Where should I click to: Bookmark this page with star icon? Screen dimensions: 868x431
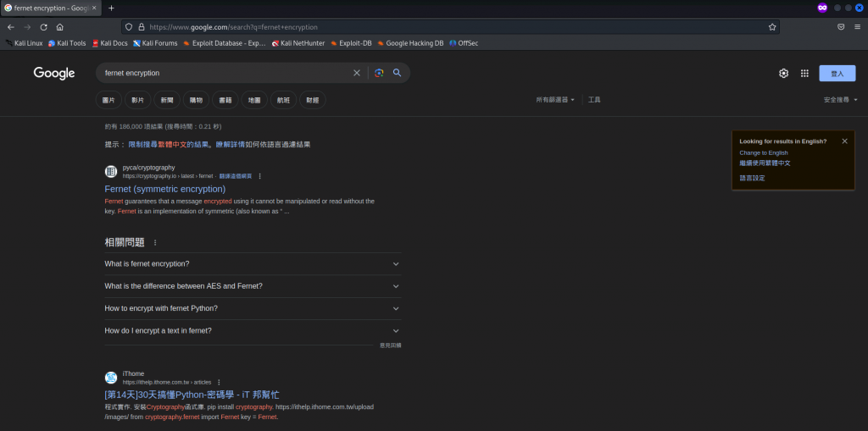point(771,26)
